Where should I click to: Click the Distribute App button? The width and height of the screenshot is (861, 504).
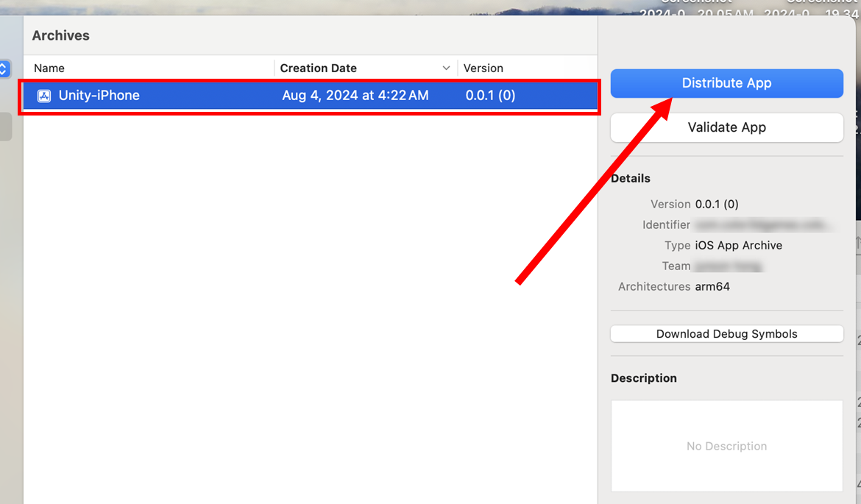(x=726, y=83)
